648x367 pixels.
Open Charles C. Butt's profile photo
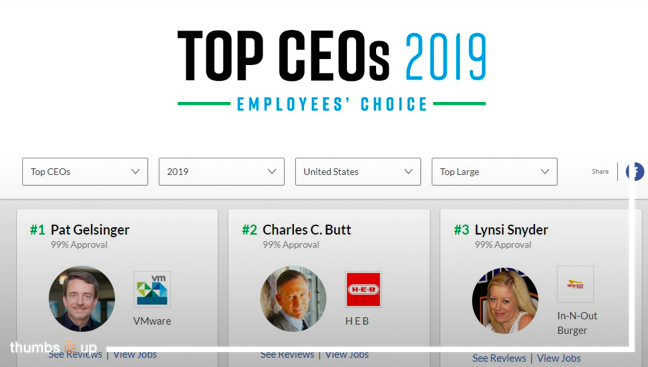293,299
